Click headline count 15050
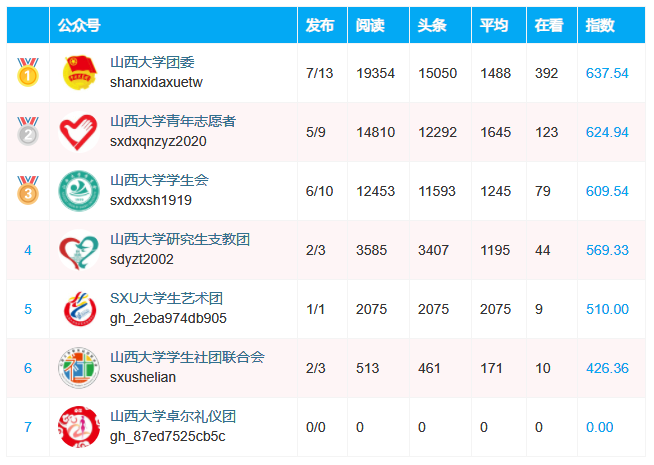 click(x=438, y=73)
